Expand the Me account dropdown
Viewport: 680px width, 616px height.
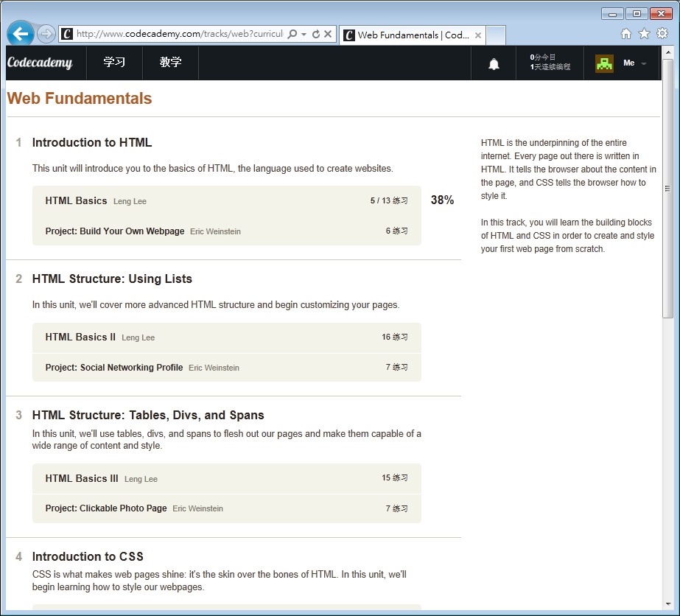tap(634, 63)
